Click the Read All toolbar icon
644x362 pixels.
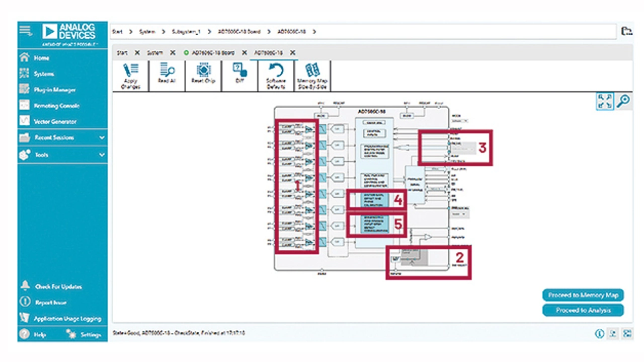[167, 76]
